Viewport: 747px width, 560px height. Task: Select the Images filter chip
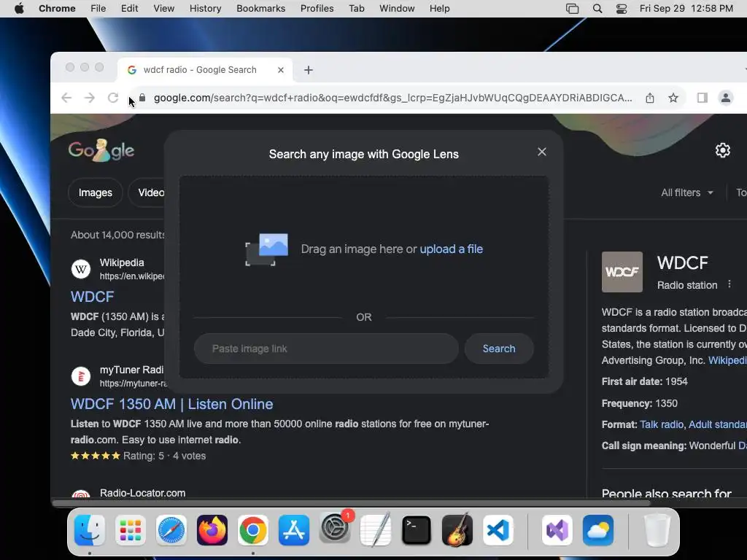96,192
